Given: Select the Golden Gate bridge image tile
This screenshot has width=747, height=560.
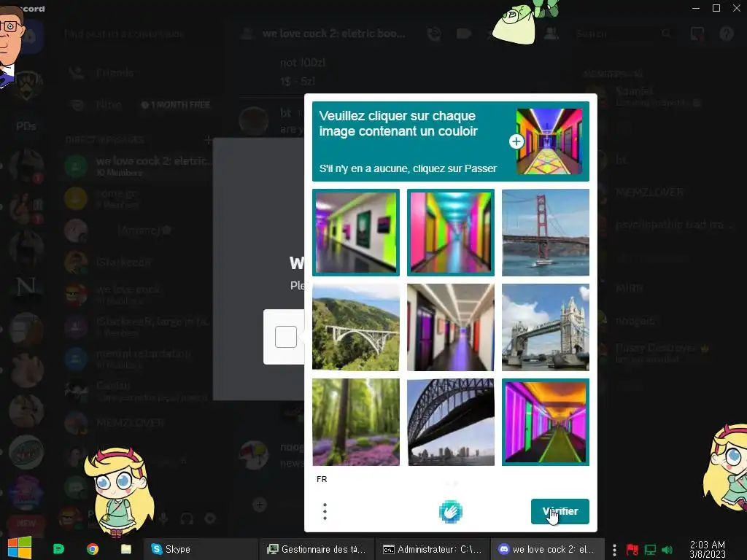Looking at the screenshot, I should [546, 233].
